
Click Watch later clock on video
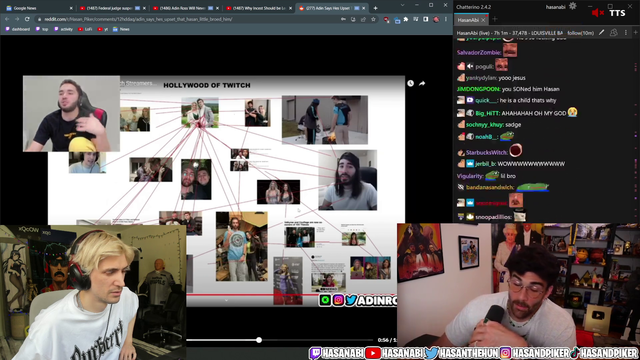point(411,83)
